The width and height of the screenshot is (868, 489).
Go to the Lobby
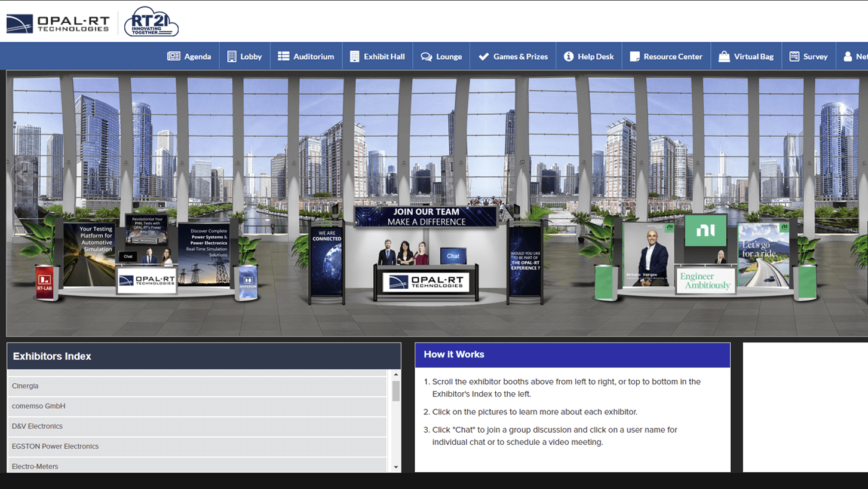pyautogui.click(x=245, y=56)
